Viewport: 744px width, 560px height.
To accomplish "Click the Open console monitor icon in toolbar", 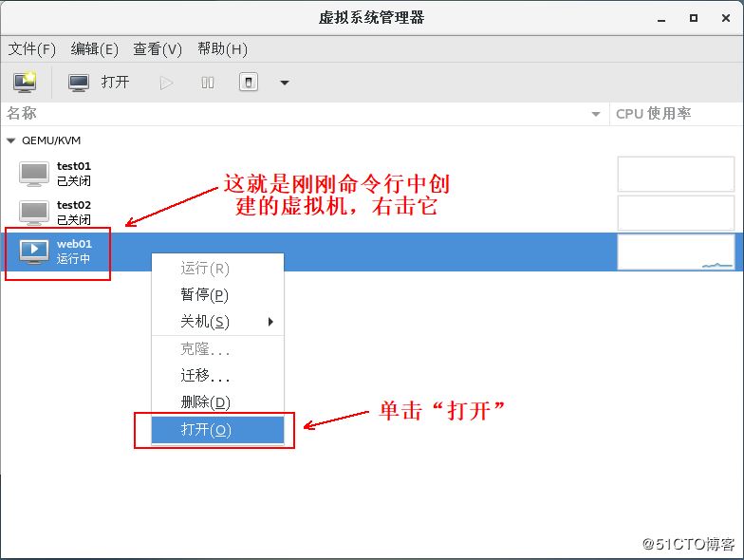I will point(79,83).
